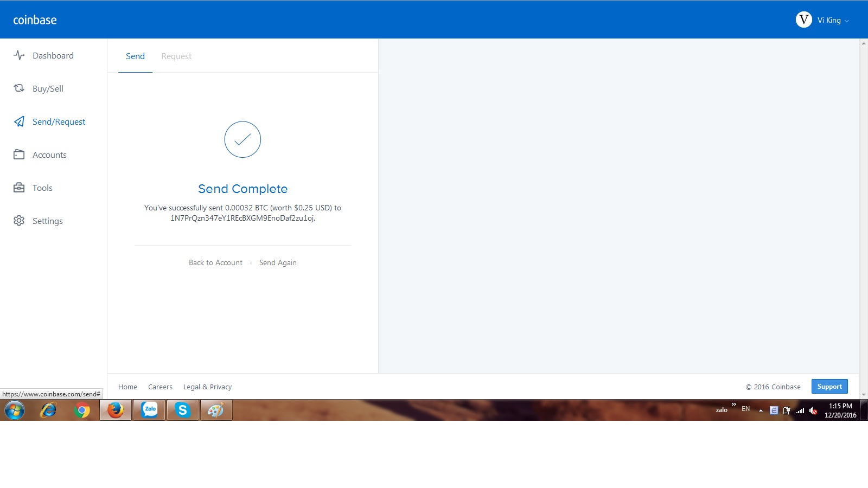Open the Settings gear icon
868x488 pixels.
pos(19,221)
